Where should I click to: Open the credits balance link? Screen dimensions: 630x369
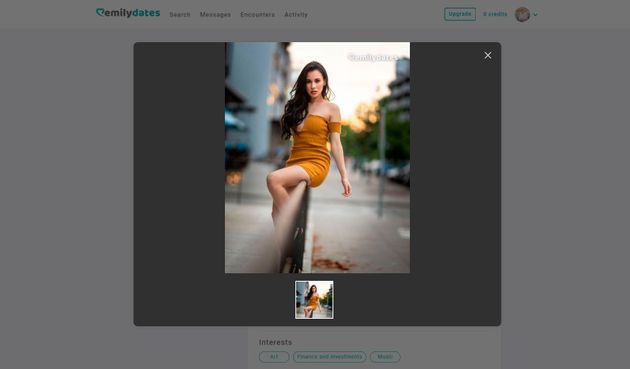[x=495, y=14]
